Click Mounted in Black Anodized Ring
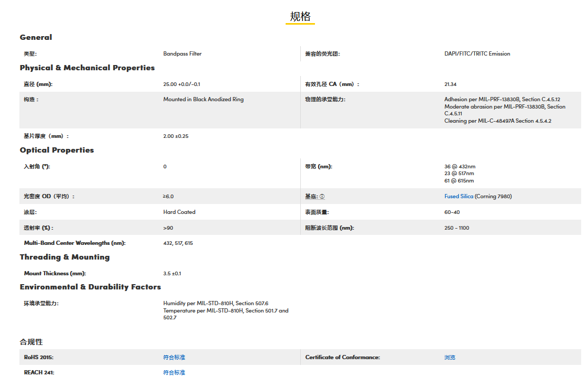Viewport: 588px width, 388px height. [x=203, y=99]
